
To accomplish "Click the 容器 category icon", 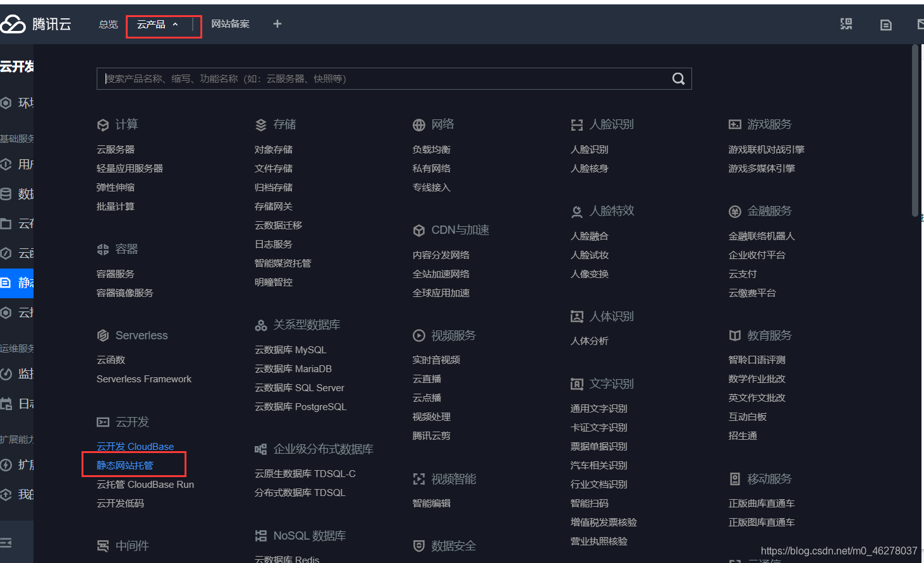I will click(x=103, y=250).
